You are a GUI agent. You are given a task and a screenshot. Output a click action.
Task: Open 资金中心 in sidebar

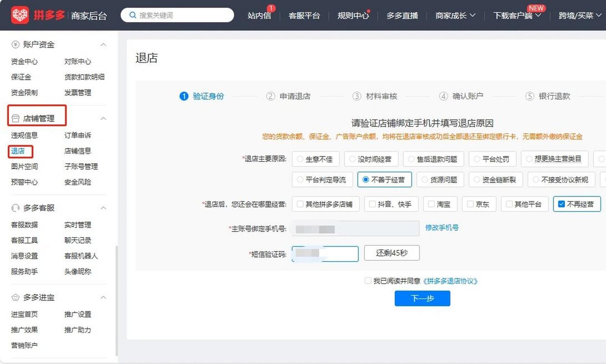click(25, 61)
